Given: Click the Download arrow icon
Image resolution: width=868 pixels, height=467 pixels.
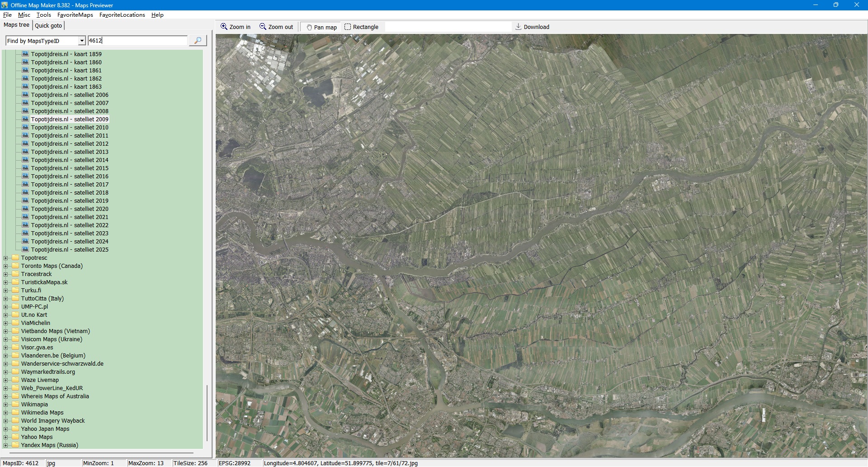Looking at the screenshot, I should tap(519, 27).
